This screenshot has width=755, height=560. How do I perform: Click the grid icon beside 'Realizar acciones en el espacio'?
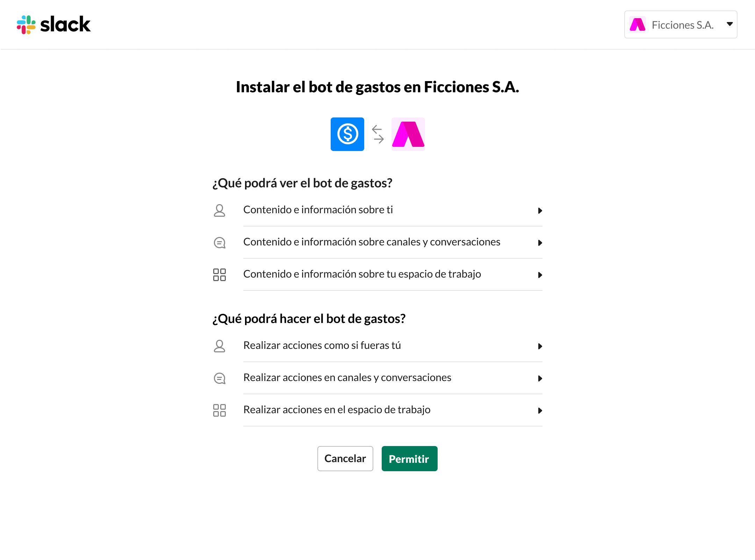tap(220, 410)
